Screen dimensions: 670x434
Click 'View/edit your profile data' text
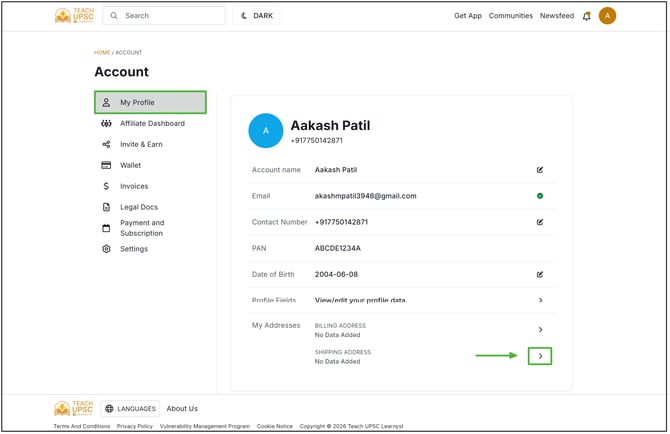(361, 301)
